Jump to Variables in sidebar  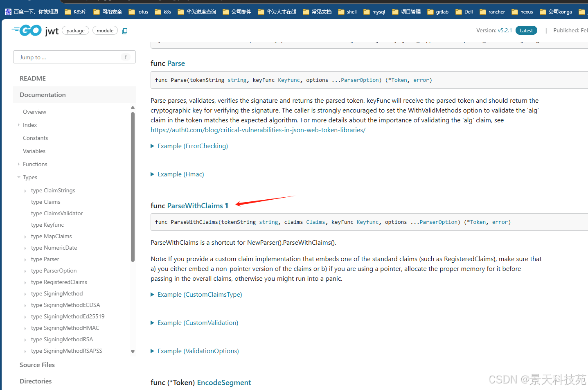[34, 151]
